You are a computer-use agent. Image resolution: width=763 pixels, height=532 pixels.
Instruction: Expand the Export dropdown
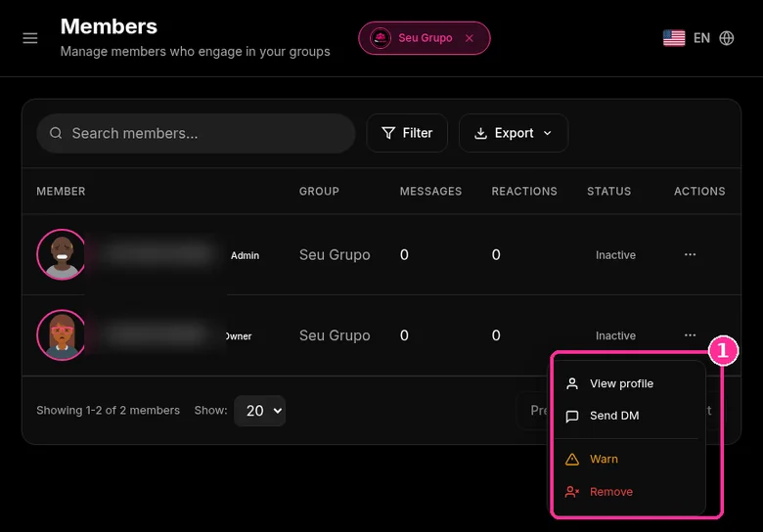[x=514, y=133]
